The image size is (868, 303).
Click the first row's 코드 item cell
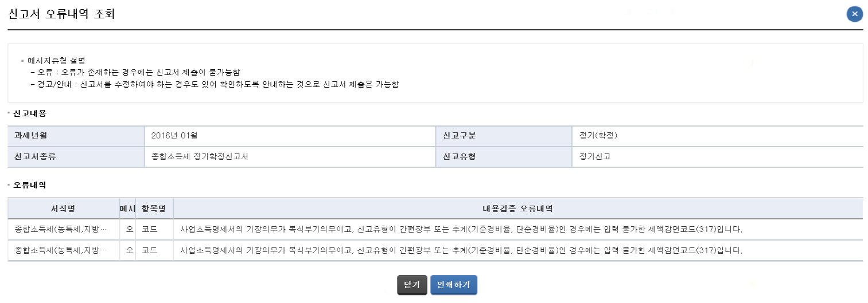pos(150,230)
